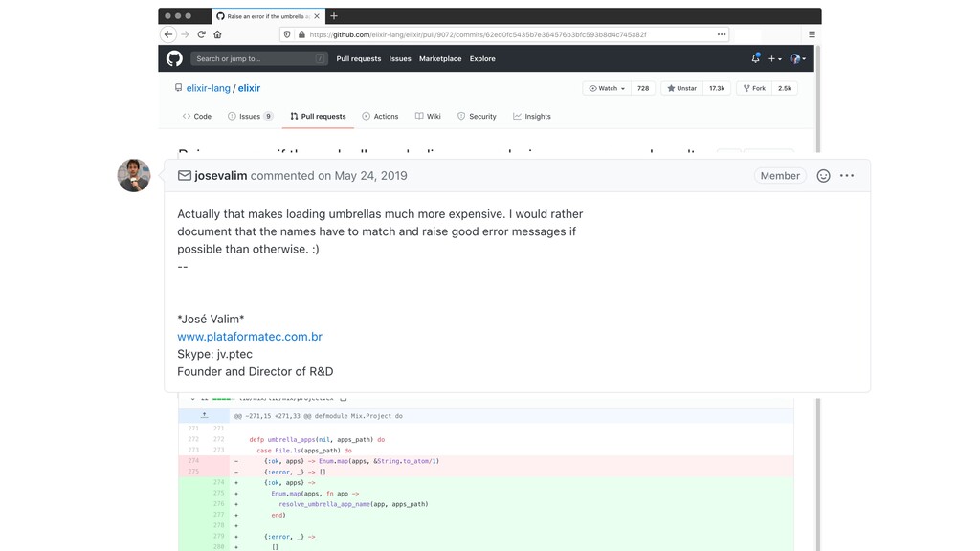Click the site padlock icon
This screenshot has width=980, height=551.
(301, 34)
